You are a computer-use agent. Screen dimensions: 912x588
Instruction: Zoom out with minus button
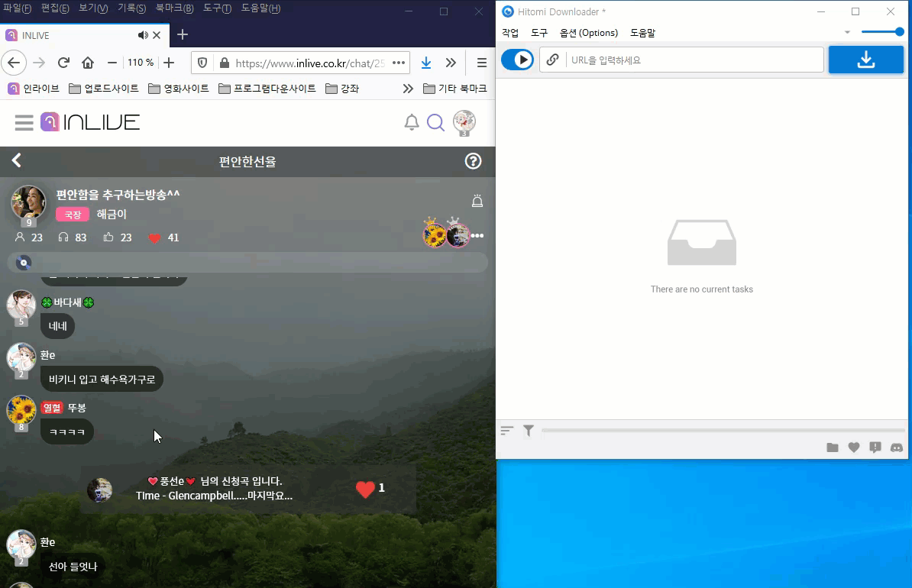tap(112, 63)
